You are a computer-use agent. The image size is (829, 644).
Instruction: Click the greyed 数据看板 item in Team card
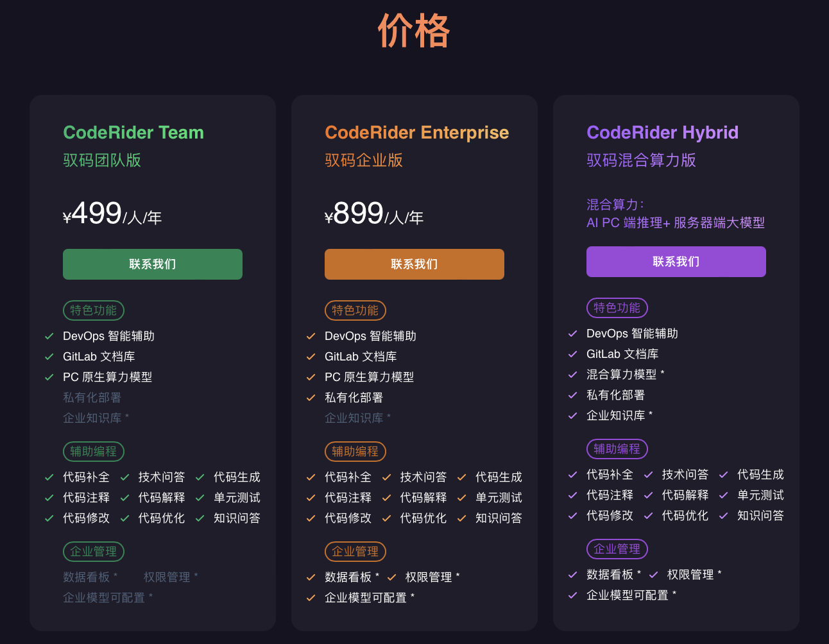[x=90, y=577]
